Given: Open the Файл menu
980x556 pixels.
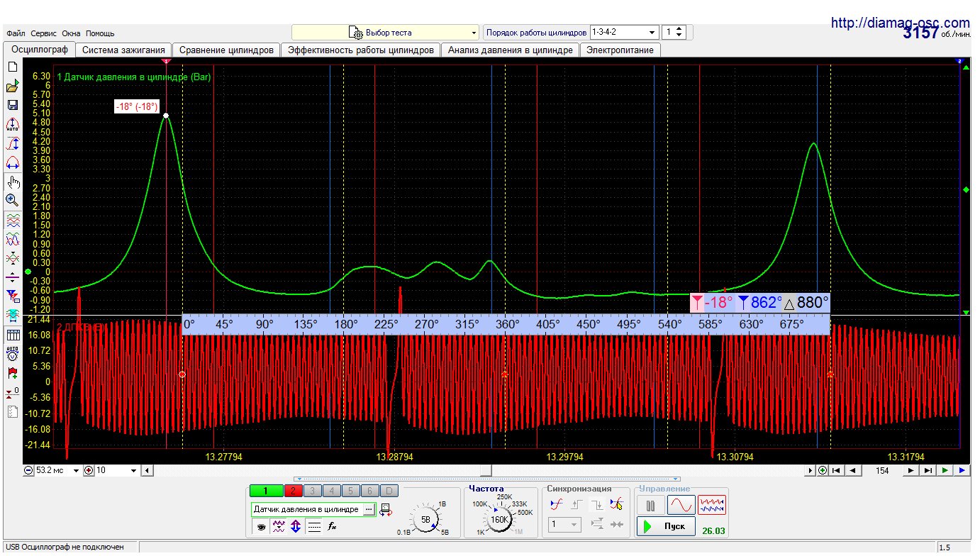Looking at the screenshot, I should click(x=16, y=33).
